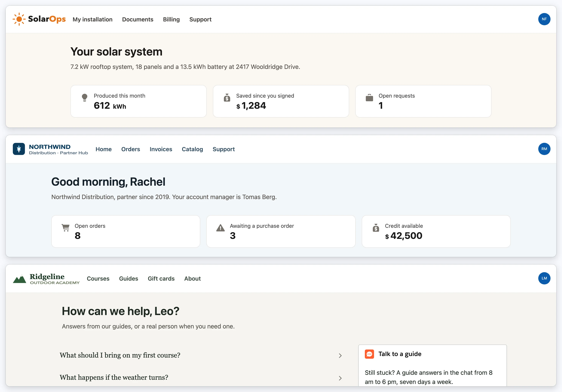Click the Northwind compass logo icon

click(19, 149)
